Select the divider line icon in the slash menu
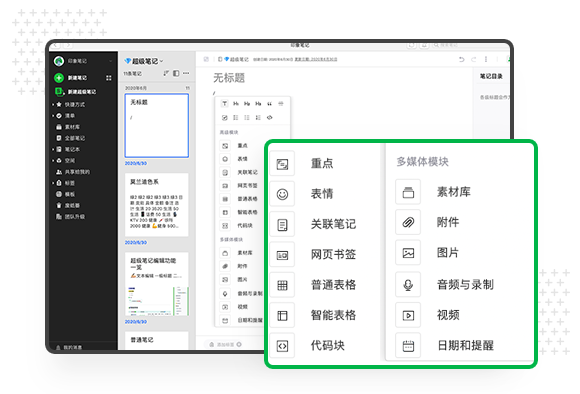Screen dimensions: 580x394 tap(281, 104)
